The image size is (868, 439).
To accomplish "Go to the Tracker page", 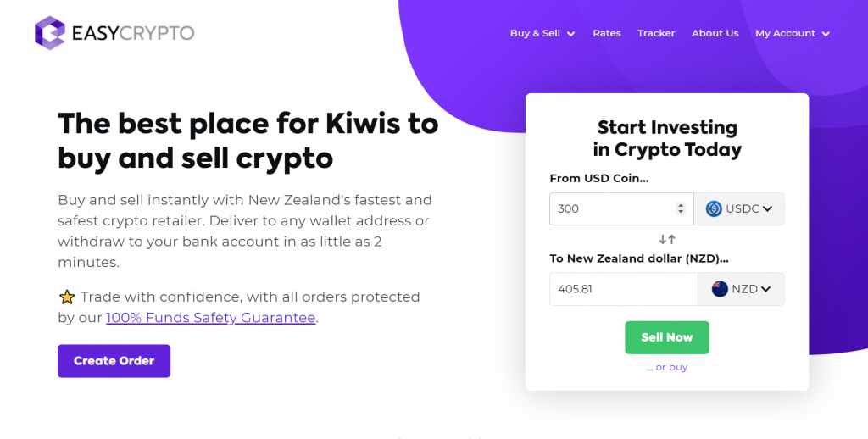I will tap(656, 33).
